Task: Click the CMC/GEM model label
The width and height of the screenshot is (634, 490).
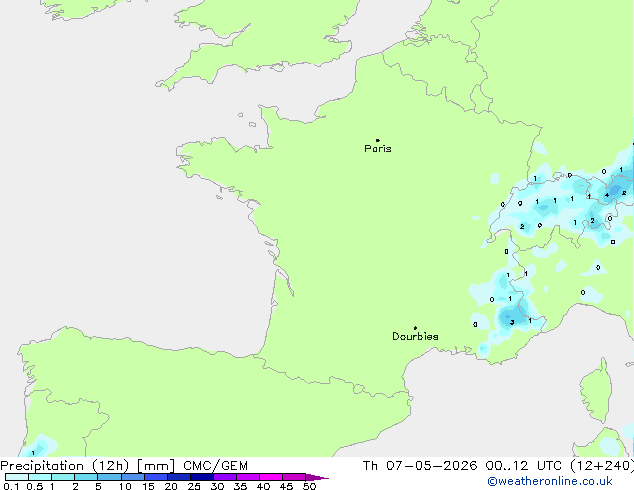Action: pos(215,466)
